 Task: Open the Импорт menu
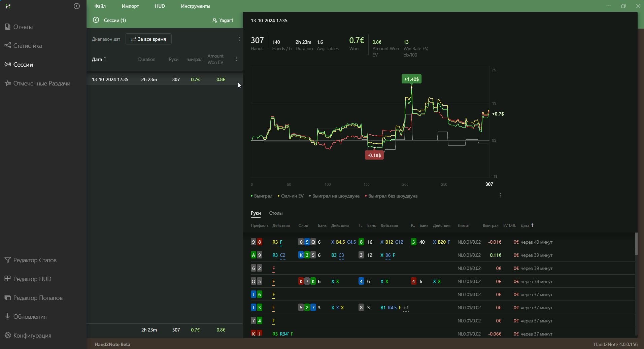pyautogui.click(x=130, y=6)
